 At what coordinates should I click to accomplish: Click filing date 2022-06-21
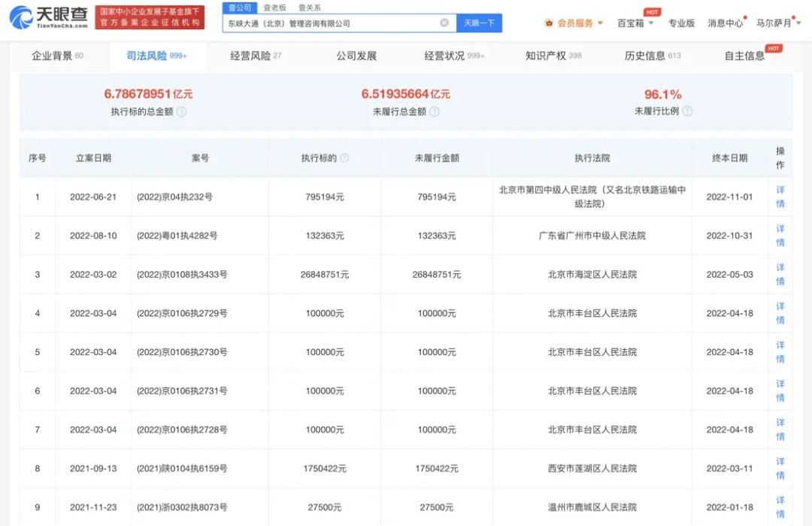click(x=93, y=197)
